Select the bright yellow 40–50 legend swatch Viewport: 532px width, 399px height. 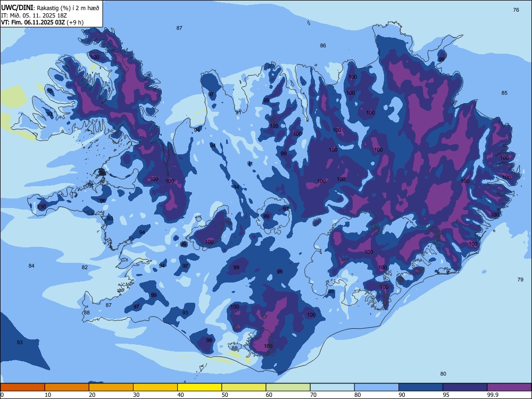[199, 387]
